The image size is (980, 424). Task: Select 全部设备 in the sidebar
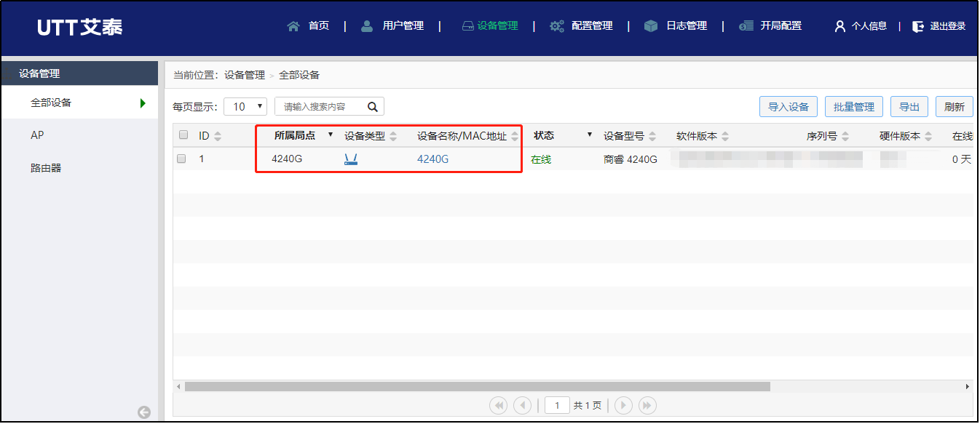pyautogui.click(x=79, y=103)
